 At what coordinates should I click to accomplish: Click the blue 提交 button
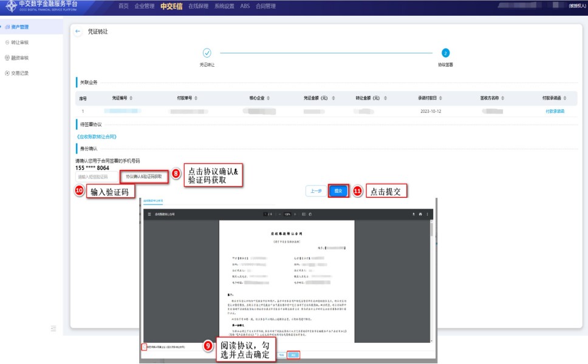click(338, 190)
